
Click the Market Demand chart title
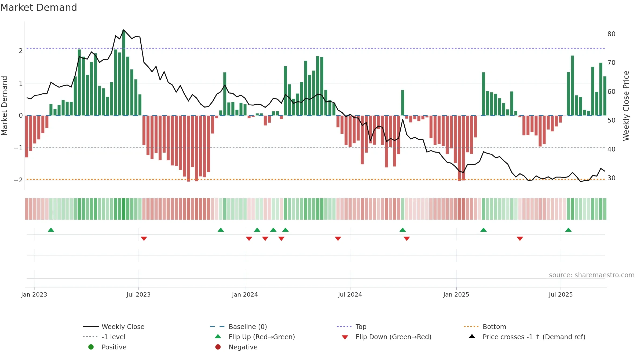tap(39, 8)
